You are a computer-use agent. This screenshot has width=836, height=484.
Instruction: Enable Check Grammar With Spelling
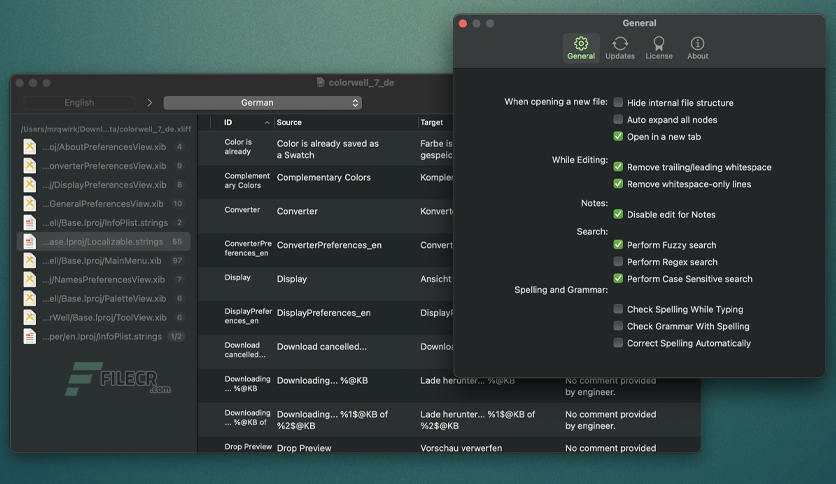pyautogui.click(x=618, y=326)
